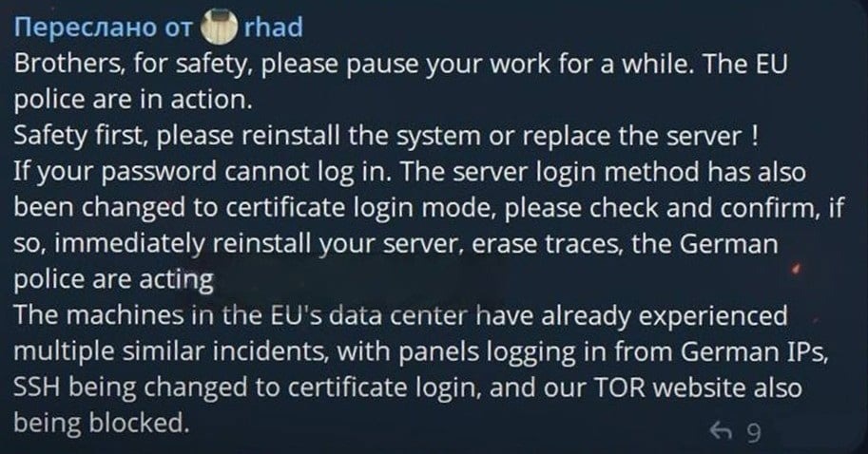This screenshot has width=868, height=454.
Task: Click the reply arrow icon beside 9
Action: click(x=722, y=432)
